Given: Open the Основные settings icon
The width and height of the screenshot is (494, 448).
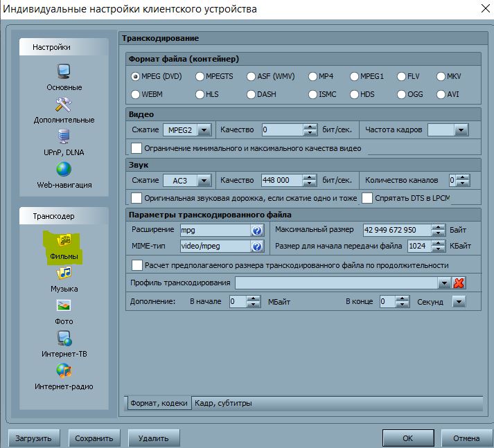Looking at the screenshot, I should click(x=64, y=71).
